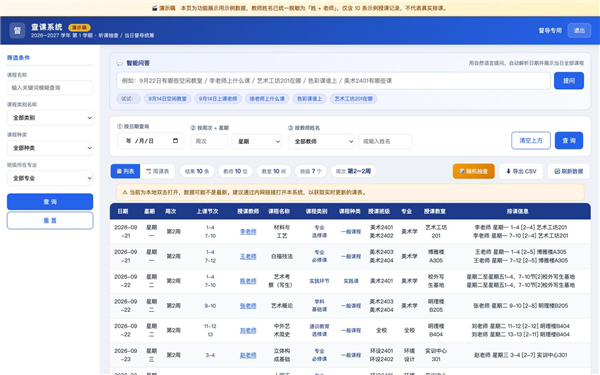The width and height of the screenshot is (600, 375).
Task: Open the 班级所在专业 全部专业 dropdown
Action: click(x=50, y=178)
